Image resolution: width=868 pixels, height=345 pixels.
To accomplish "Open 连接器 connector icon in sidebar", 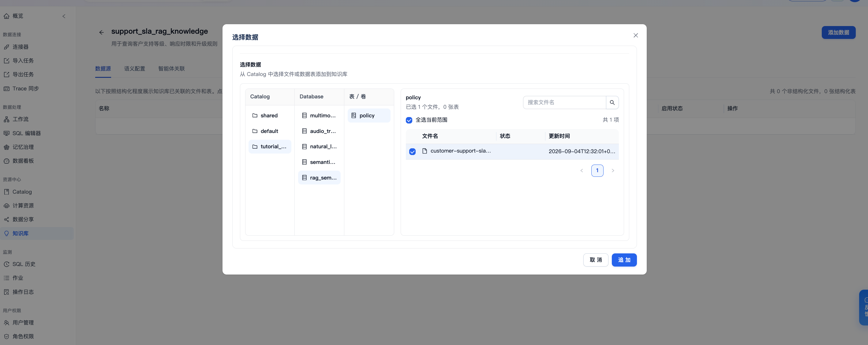I will [6, 47].
